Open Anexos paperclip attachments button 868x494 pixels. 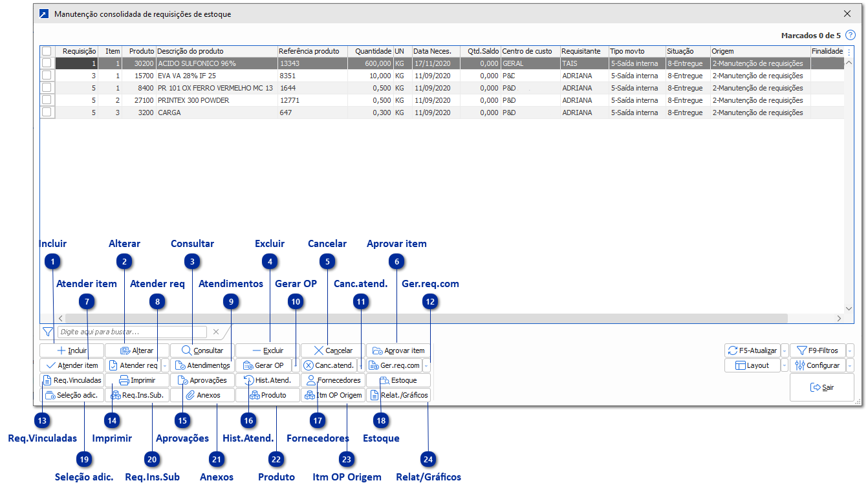pos(202,395)
